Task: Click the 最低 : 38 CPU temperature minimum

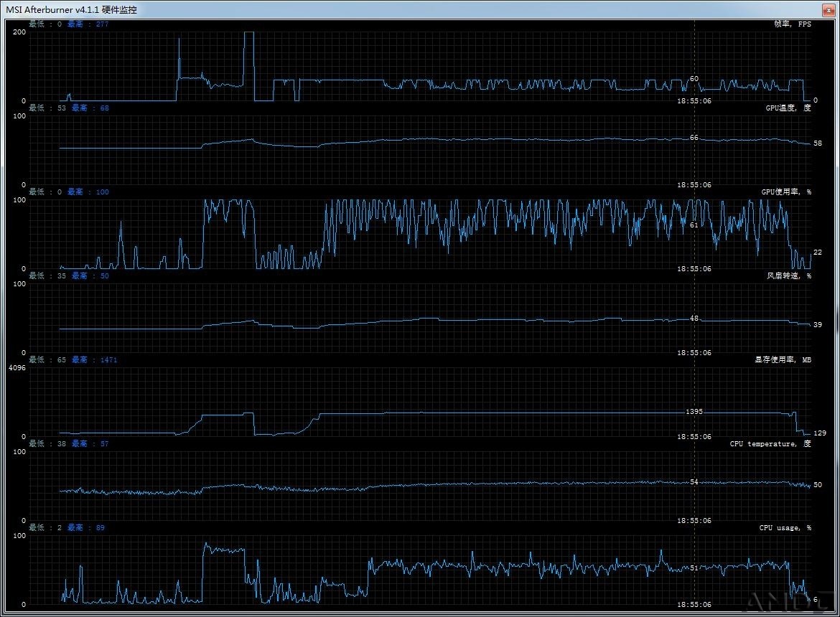Action: (x=47, y=444)
